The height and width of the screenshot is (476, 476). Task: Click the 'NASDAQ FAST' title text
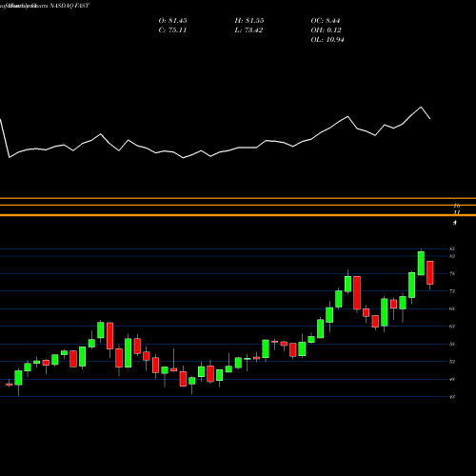(x=69, y=6)
